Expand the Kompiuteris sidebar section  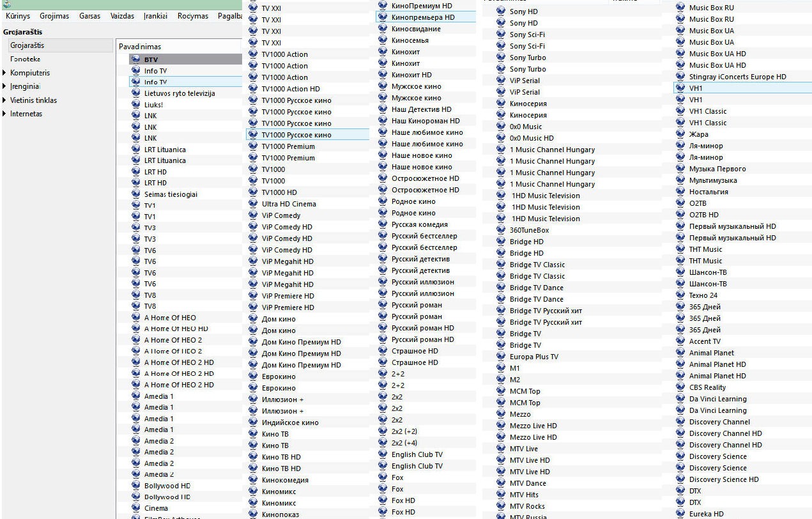point(4,73)
